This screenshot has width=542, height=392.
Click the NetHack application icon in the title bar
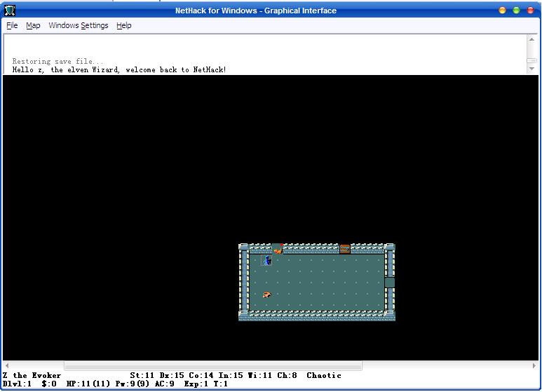coord(10,11)
